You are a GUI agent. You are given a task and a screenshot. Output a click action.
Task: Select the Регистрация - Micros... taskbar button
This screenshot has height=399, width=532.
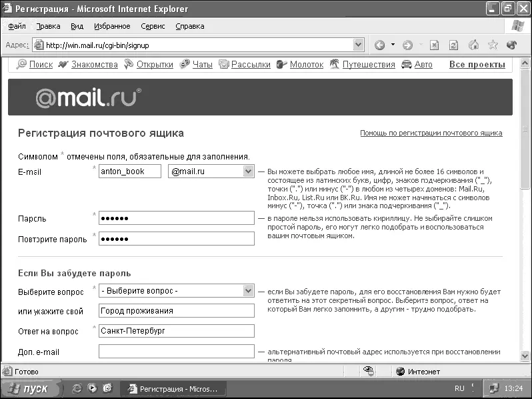[173, 389]
